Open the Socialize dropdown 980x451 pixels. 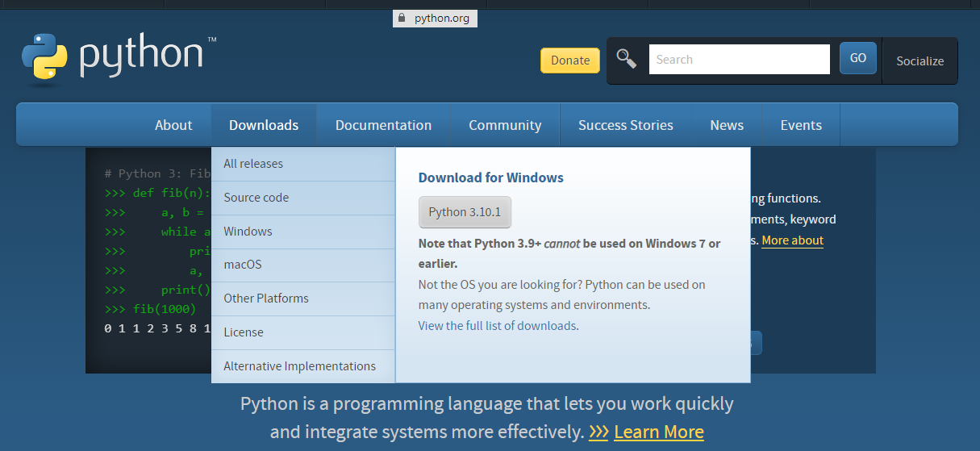(920, 61)
